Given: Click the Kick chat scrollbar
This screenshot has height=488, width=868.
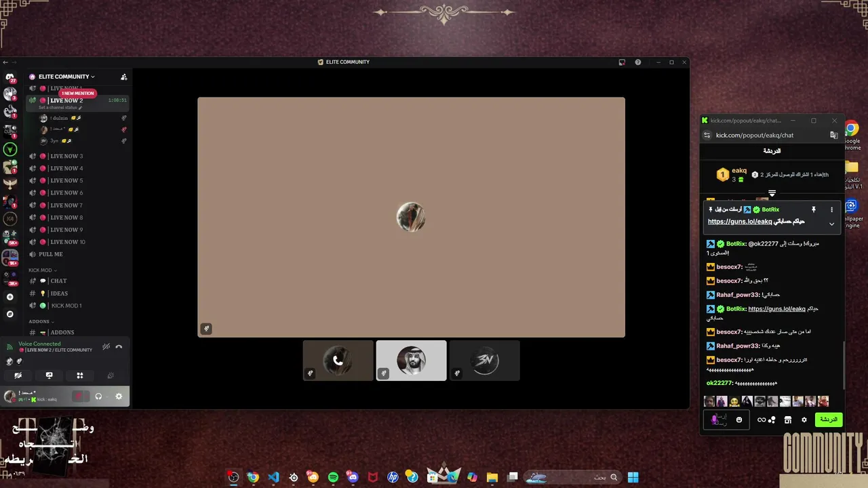Looking at the screenshot, I should tap(844, 365).
